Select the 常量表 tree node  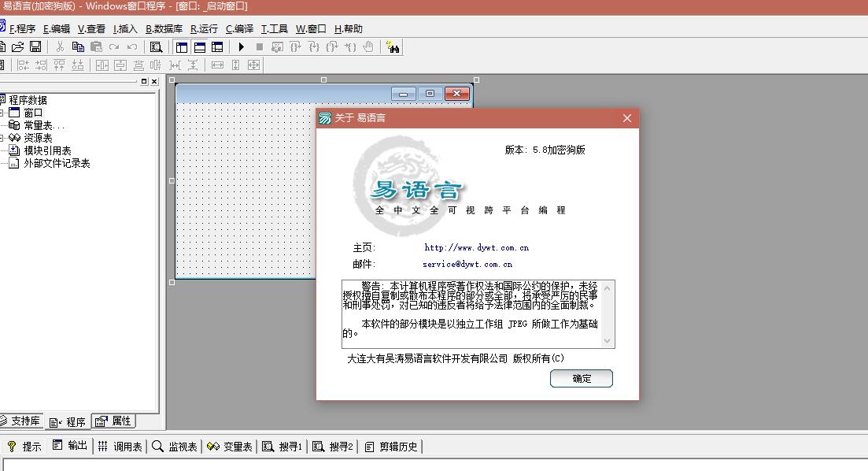[x=42, y=125]
